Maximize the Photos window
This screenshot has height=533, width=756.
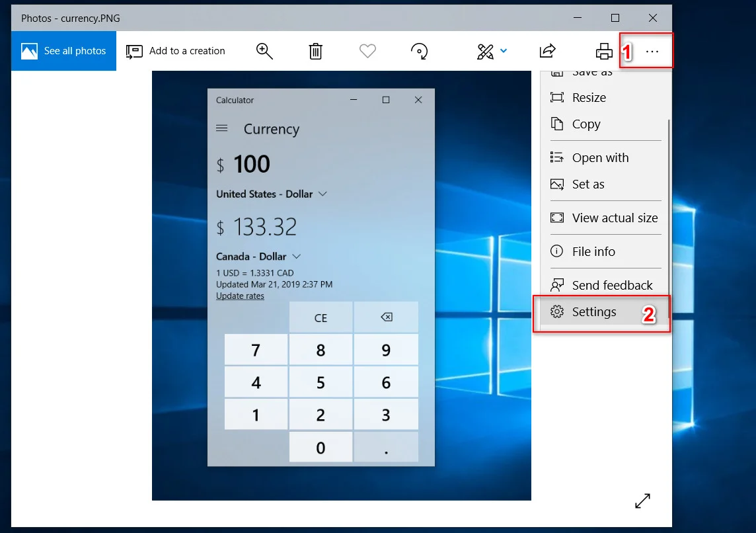[615, 18]
